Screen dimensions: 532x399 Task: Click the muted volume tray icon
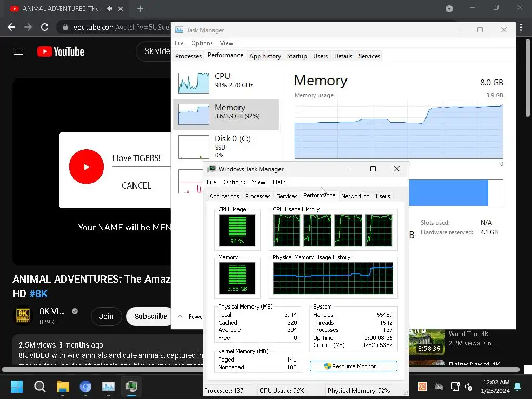point(469,387)
